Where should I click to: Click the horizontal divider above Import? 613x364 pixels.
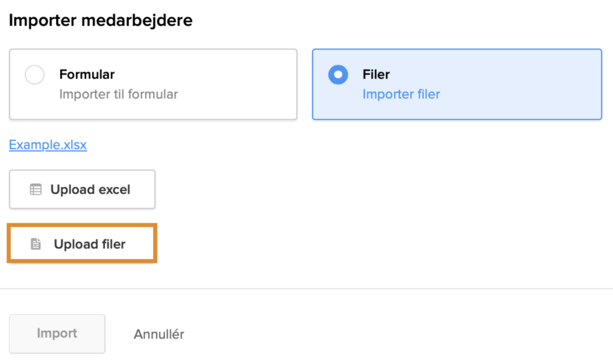tap(306, 288)
